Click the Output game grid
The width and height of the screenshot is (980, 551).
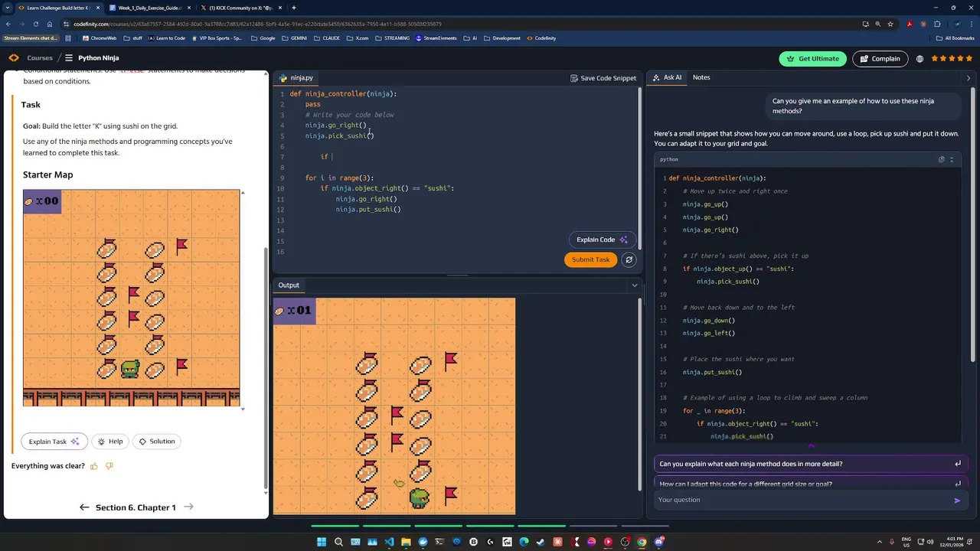click(394, 406)
